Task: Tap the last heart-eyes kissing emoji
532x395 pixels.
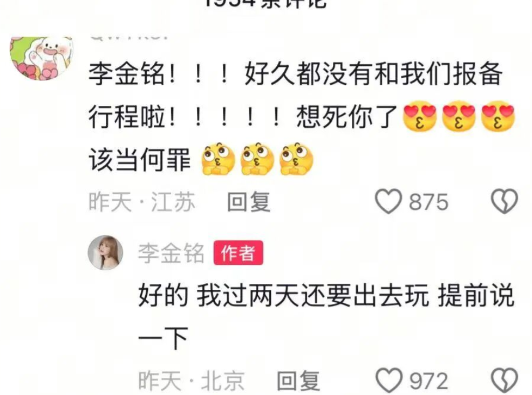Action: (x=497, y=117)
